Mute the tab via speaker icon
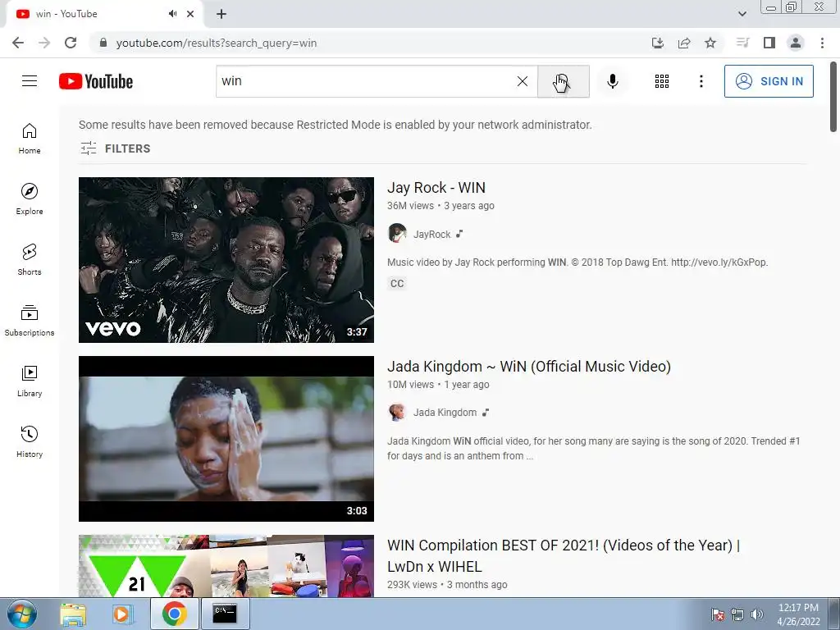This screenshot has height=630, width=840. click(x=172, y=14)
